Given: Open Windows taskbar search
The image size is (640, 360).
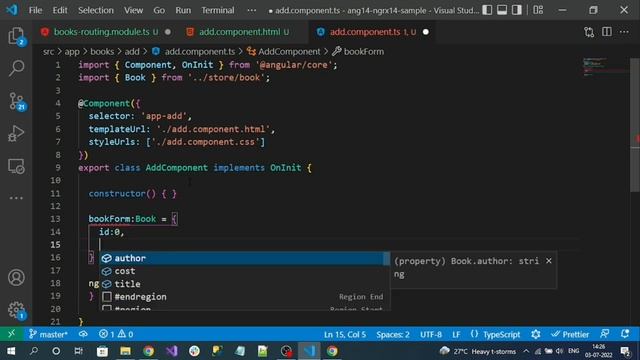Looking at the screenshot, I should [x=34, y=351].
